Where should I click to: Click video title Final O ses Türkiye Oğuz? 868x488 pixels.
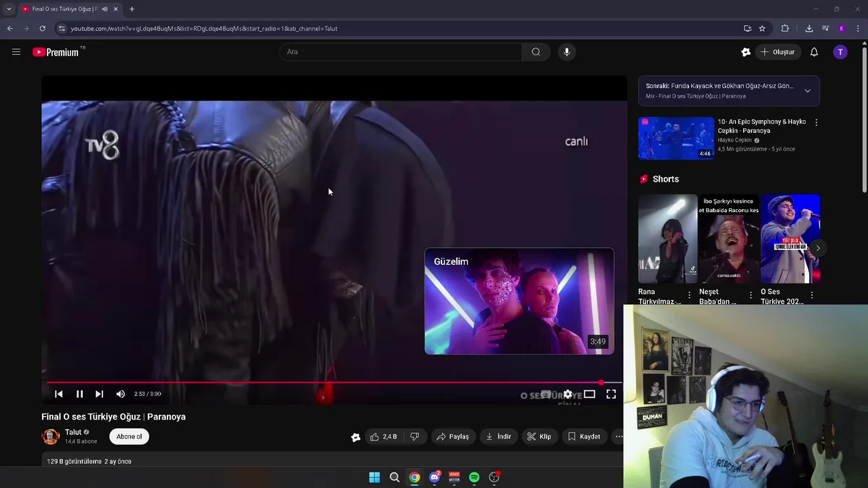click(113, 417)
